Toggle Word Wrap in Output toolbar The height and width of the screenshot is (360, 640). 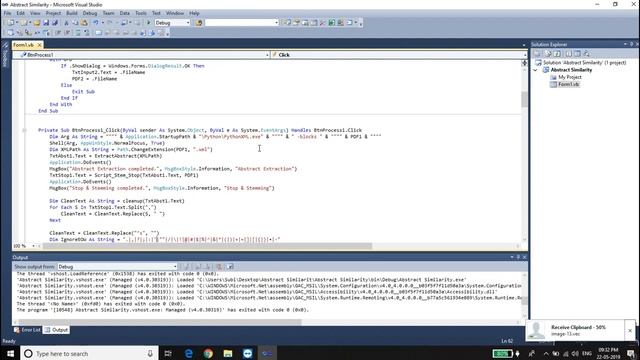tap(230, 267)
